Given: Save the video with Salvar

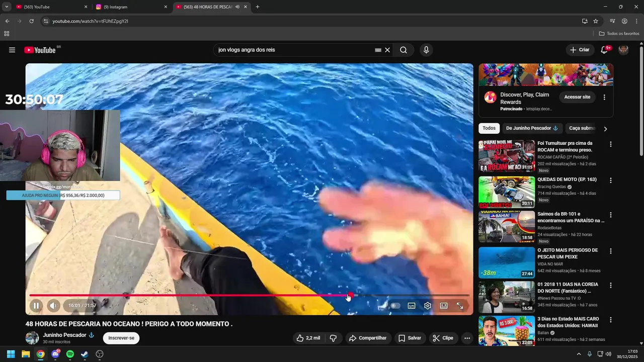Looking at the screenshot, I should coord(410,338).
